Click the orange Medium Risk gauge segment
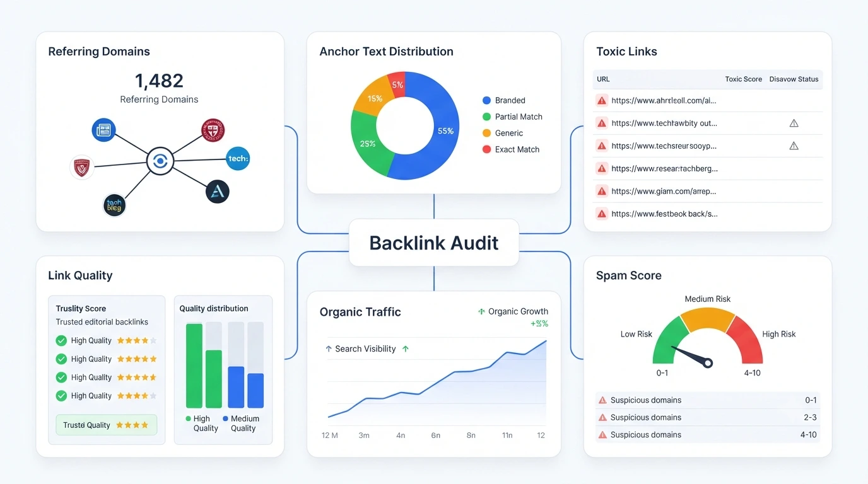Screen dimensions: 868x484 [x=708, y=320]
